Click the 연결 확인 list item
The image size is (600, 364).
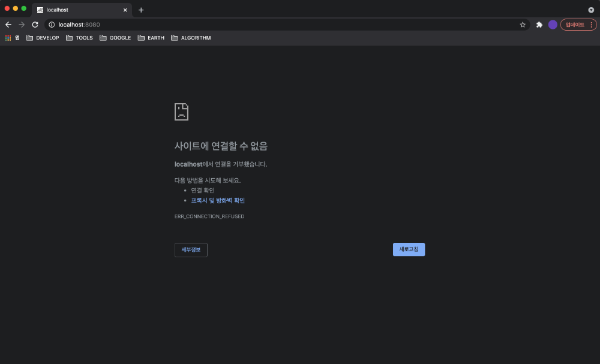click(203, 191)
